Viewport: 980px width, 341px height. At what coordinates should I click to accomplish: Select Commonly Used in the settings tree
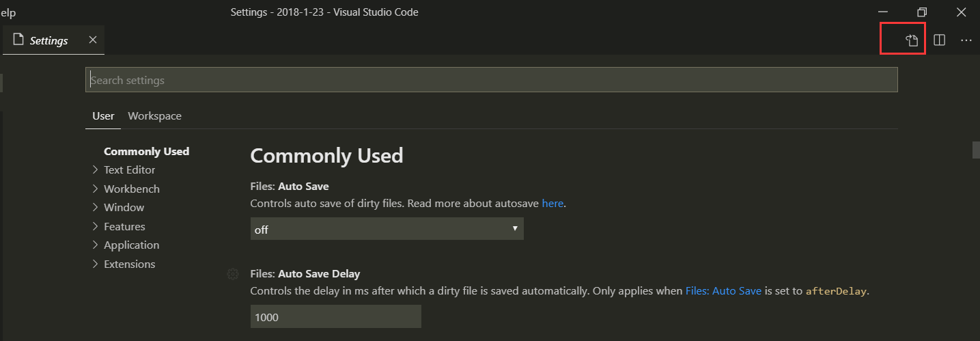(x=146, y=152)
